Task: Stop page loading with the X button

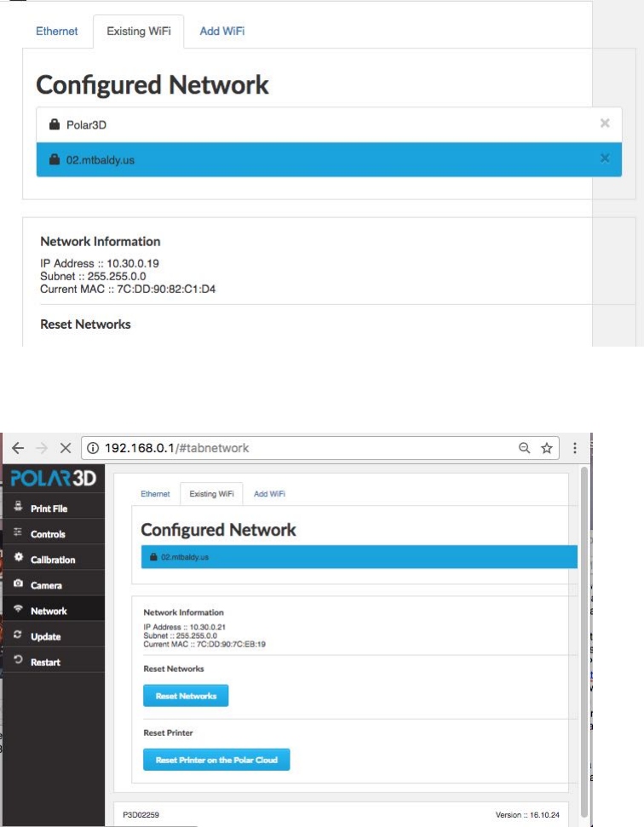Action: [66, 448]
